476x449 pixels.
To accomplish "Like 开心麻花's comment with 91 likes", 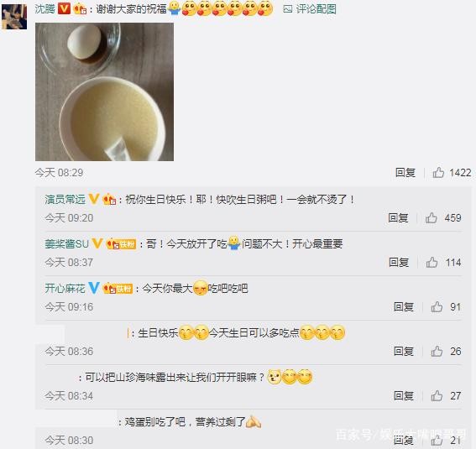I will (437, 306).
